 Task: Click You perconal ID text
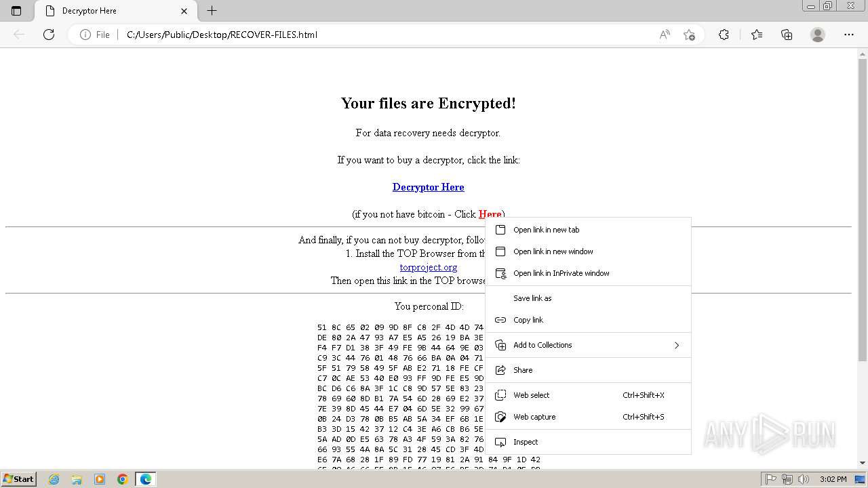point(429,306)
